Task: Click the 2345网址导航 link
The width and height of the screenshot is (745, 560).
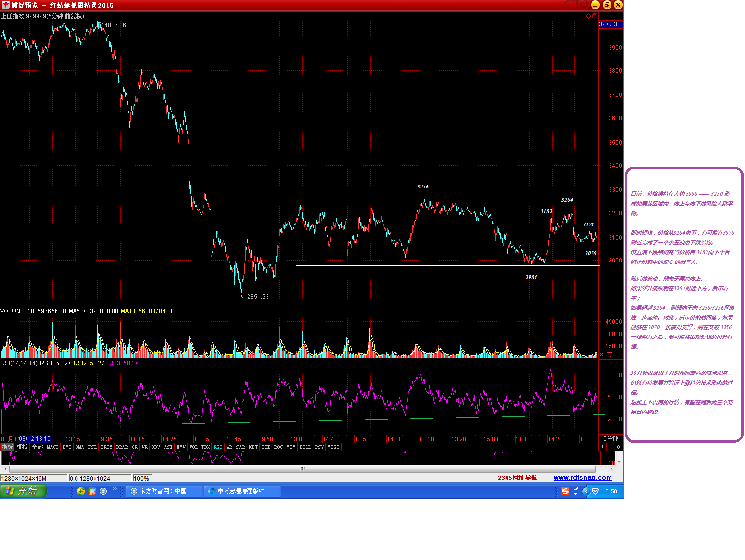Action: tap(517, 478)
